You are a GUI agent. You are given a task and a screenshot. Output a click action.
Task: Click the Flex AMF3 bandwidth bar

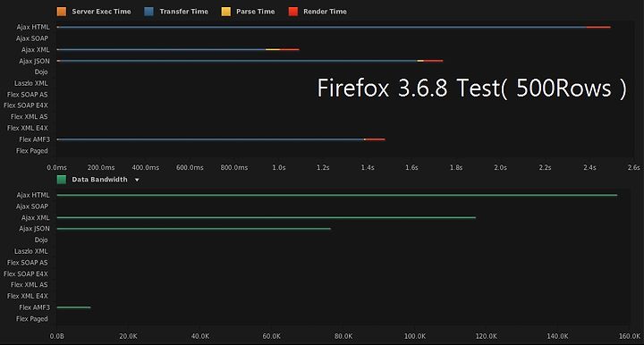tap(73, 307)
